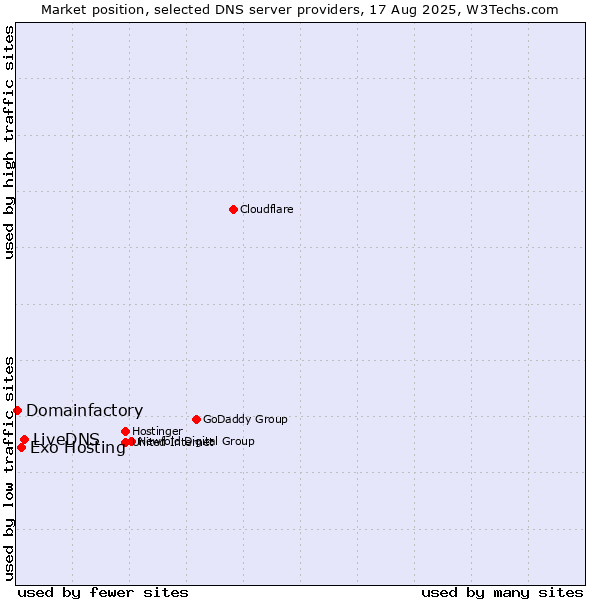
Task: Select the Cloudflare label text
Action: point(267,209)
